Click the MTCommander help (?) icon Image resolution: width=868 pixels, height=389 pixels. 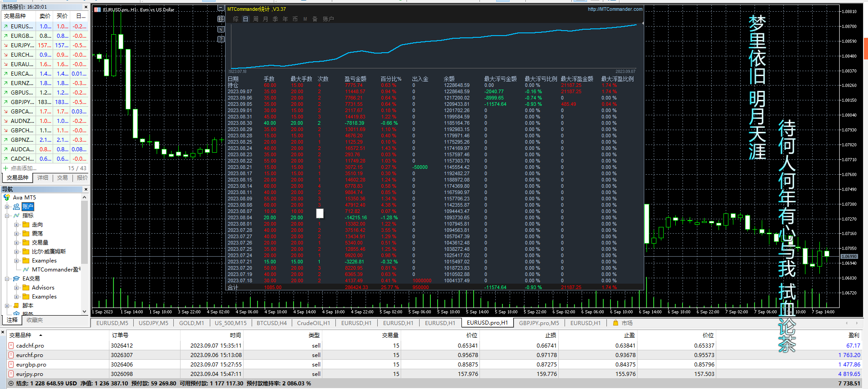click(221, 39)
